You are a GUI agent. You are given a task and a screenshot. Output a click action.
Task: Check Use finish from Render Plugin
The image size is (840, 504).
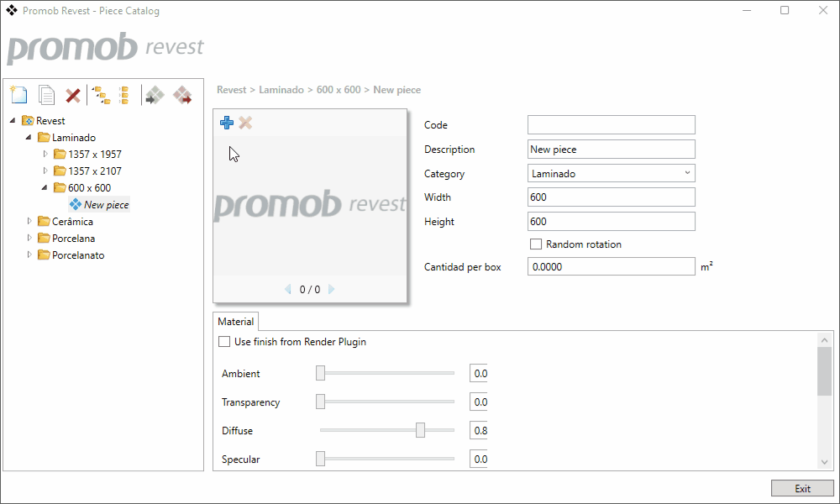(224, 342)
